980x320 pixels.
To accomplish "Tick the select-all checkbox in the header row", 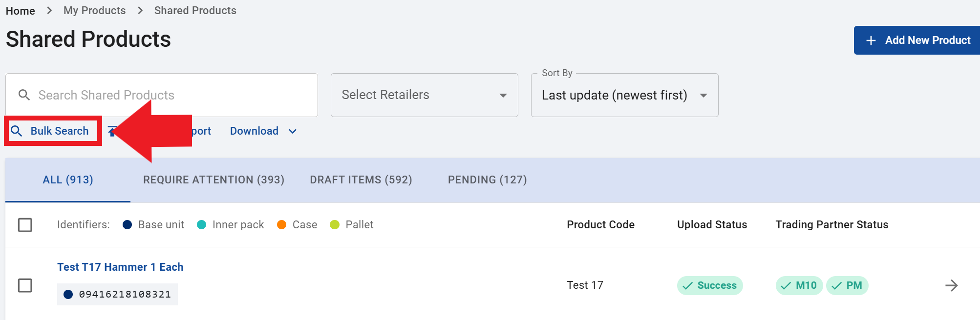I will pyautogui.click(x=25, y=225).
